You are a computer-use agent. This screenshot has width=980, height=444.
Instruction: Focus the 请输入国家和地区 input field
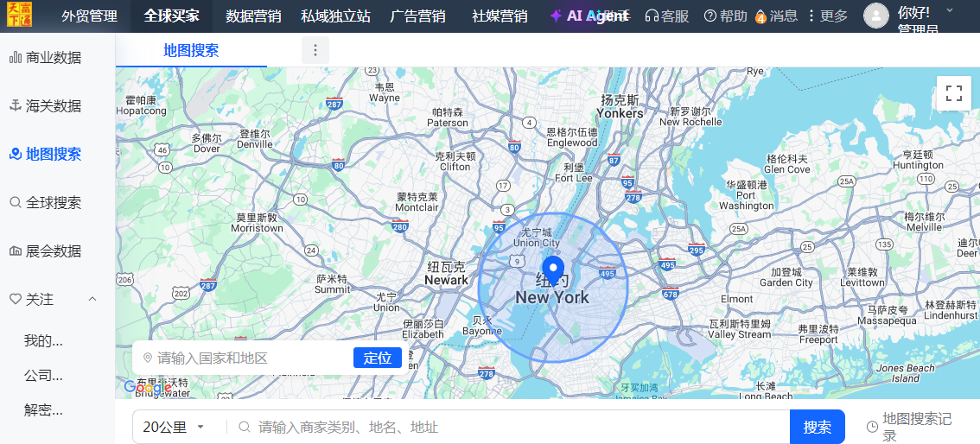(249, 358)
